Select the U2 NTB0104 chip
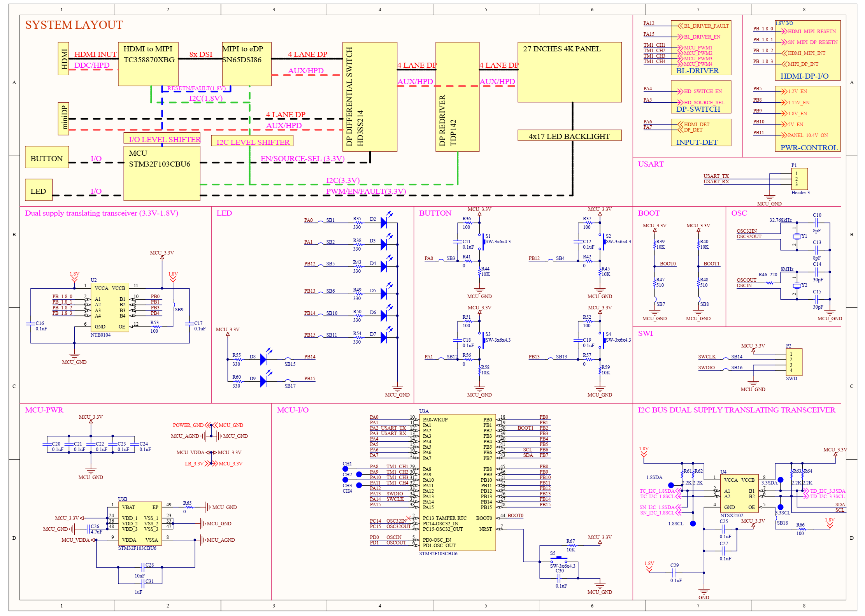This screenshot has width=865, height=616. click(x=110, y=307)
